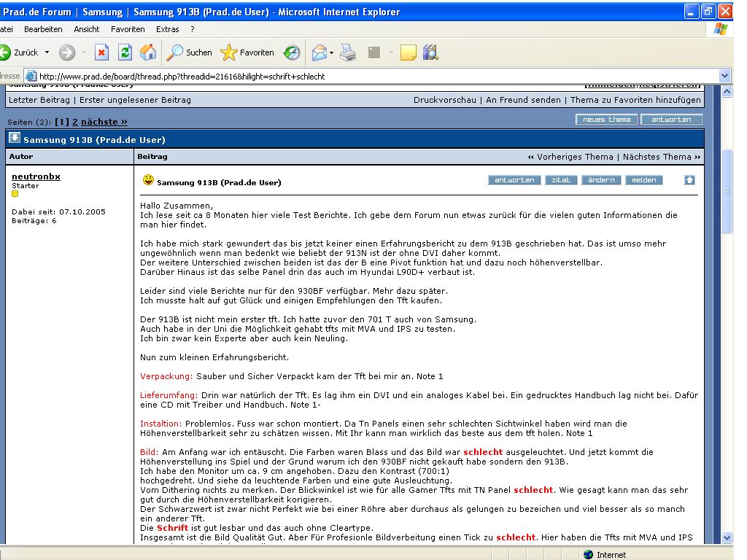747x560 pixels.
Task: Click the printer icon in toolbar
Action: pos(348,52)
